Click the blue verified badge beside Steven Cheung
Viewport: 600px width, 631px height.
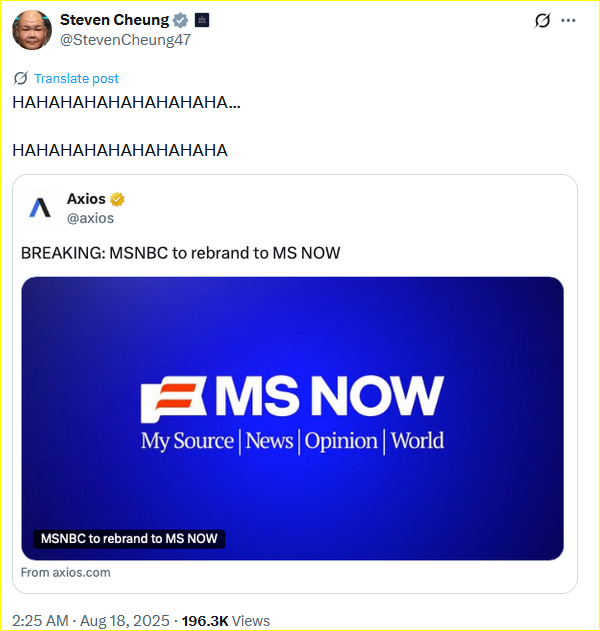pos(181,20)
